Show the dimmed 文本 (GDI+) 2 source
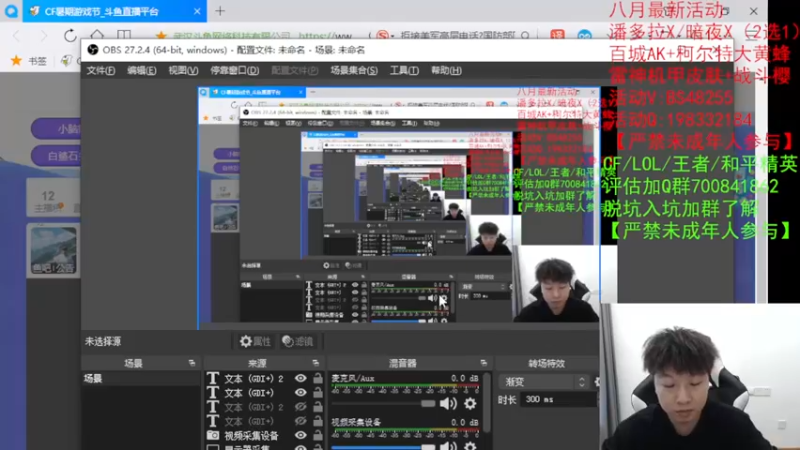This screenshot has height=450, width=800. click(x=301, y=407)
